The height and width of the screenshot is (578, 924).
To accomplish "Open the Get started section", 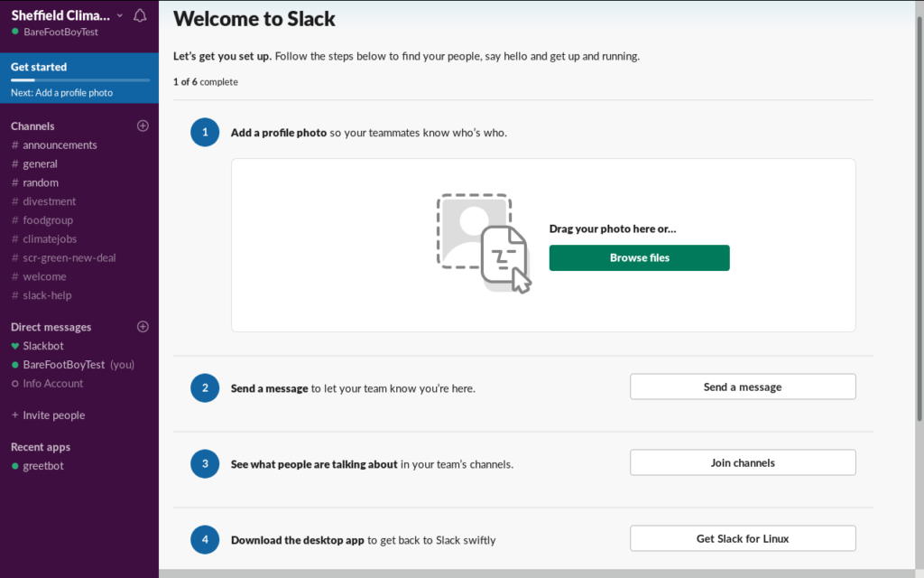I will tap(79, 78).
